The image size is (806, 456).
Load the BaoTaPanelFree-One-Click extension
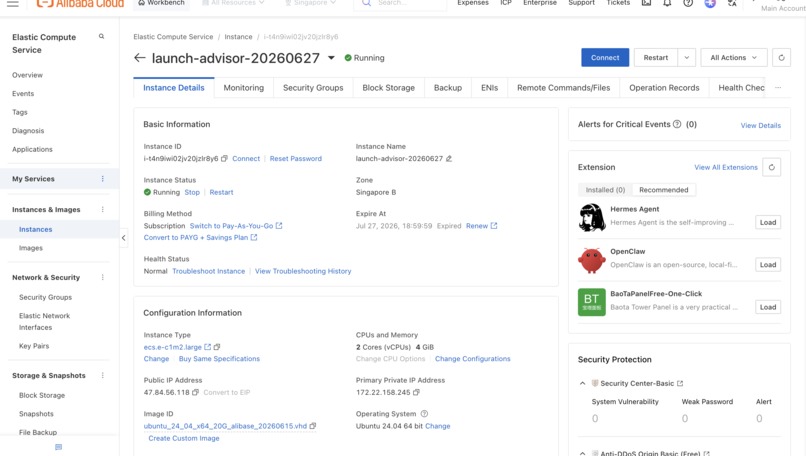[768, 307]
